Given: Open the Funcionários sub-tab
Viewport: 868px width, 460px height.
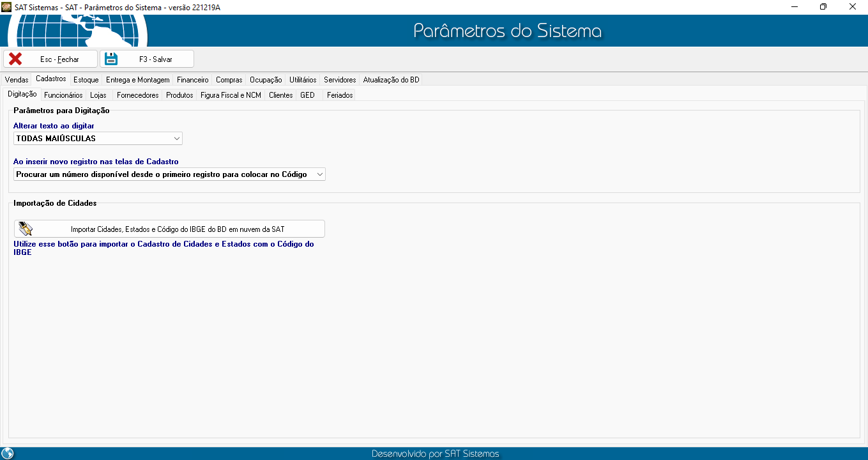Looking at the screenshot, I should pos(63,95).
